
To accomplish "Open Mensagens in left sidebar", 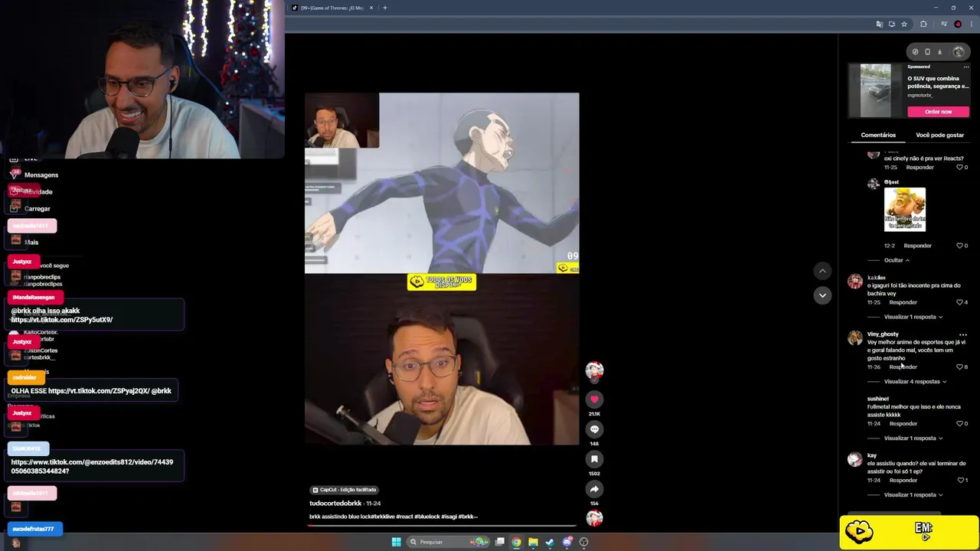I will (x=41, y=175).
